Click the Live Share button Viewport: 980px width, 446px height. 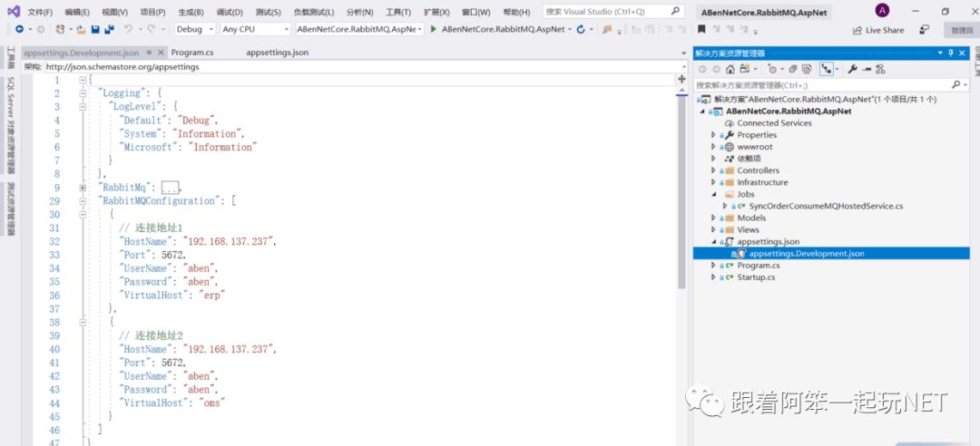878,30
